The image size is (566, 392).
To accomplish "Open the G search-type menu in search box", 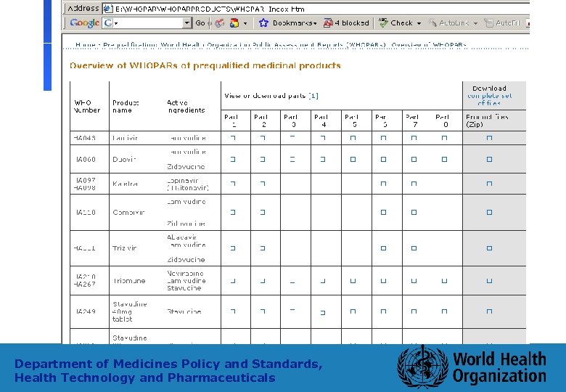I will (110, 23).
